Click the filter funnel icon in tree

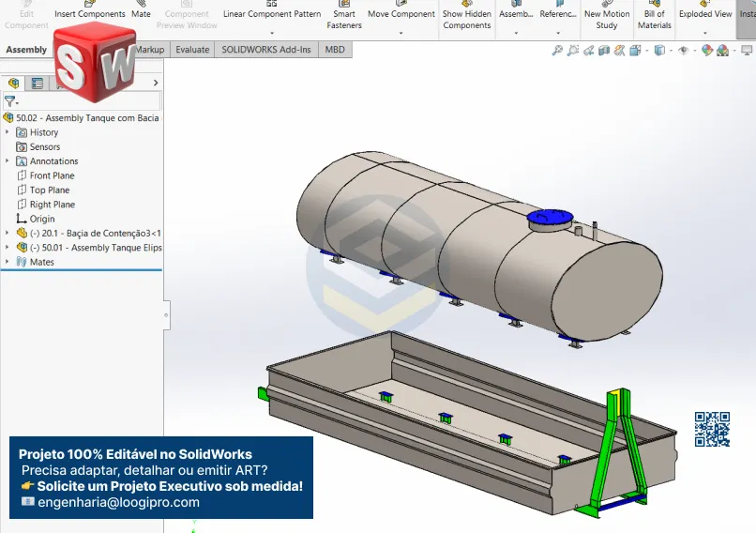pos(10,100)
